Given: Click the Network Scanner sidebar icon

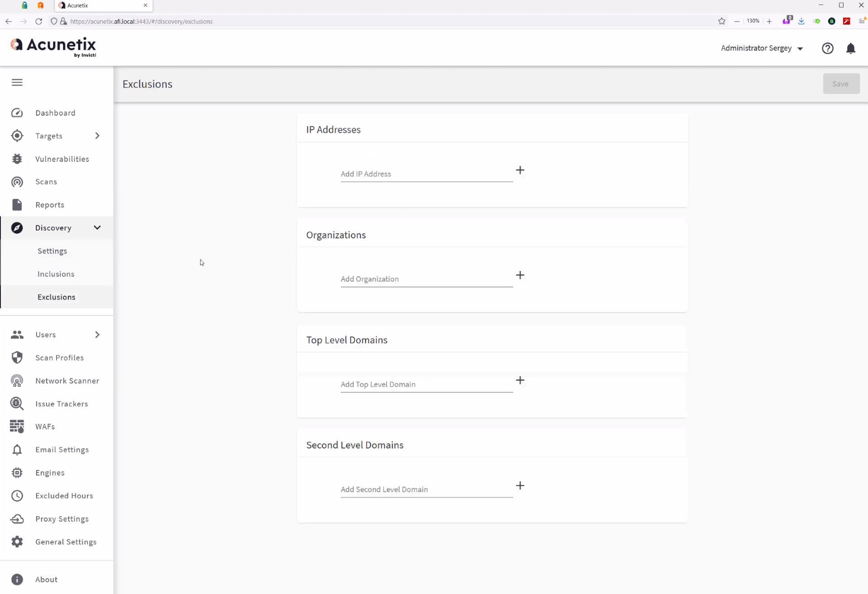Looking at the screenshot, I should (17, 381).
